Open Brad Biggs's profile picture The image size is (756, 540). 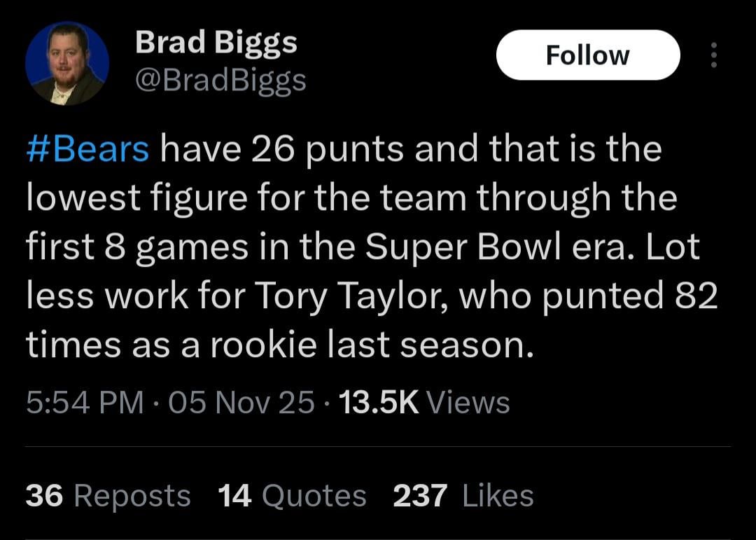click(x=67, y=64)
